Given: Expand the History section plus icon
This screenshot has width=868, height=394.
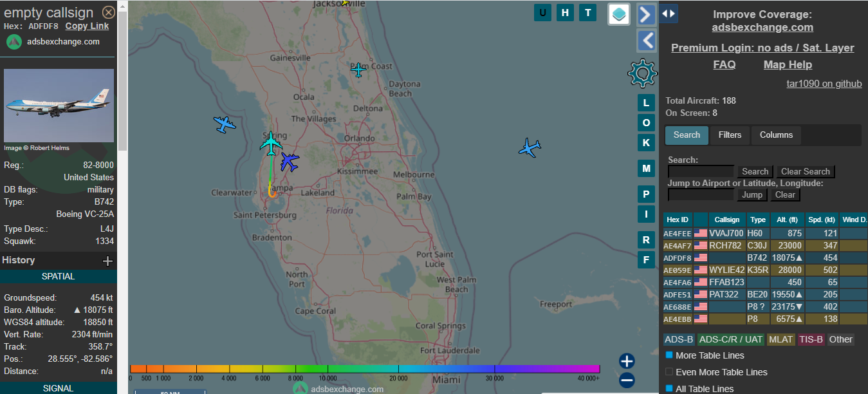Looking at the screenshot, I should pos(107,261).
